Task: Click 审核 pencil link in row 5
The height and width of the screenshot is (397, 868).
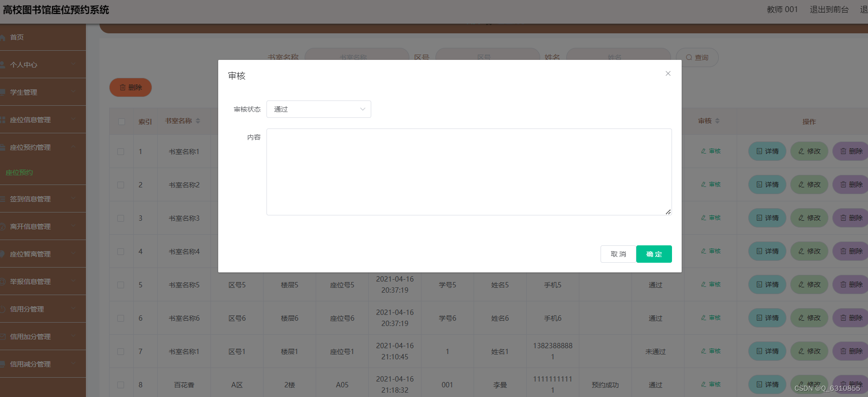Action: click(x=711, y=284)
